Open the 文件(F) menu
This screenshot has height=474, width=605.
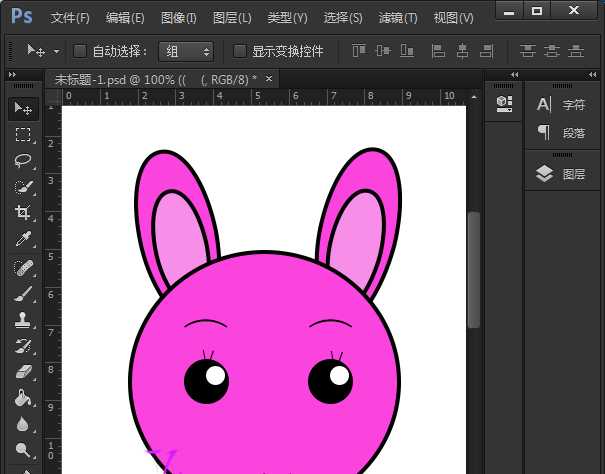pos(69,18)
